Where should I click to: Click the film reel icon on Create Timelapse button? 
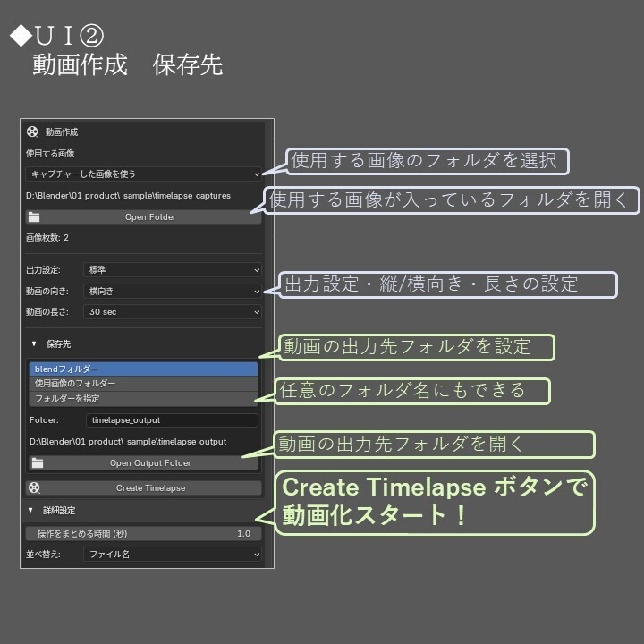(34, 488)
